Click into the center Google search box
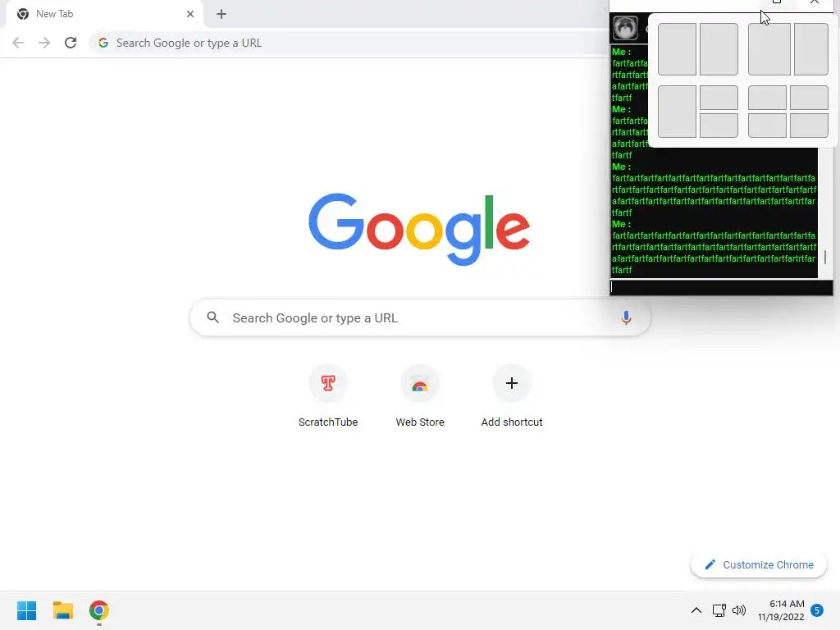This screenshot has height=630, width=840. pyautogui.click(x=420, y=317)
